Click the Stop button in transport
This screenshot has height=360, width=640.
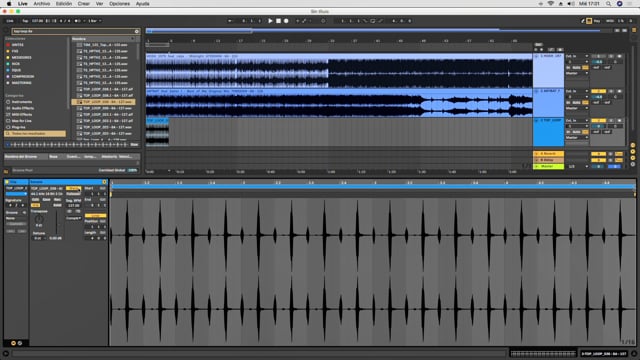pos(278,21)
